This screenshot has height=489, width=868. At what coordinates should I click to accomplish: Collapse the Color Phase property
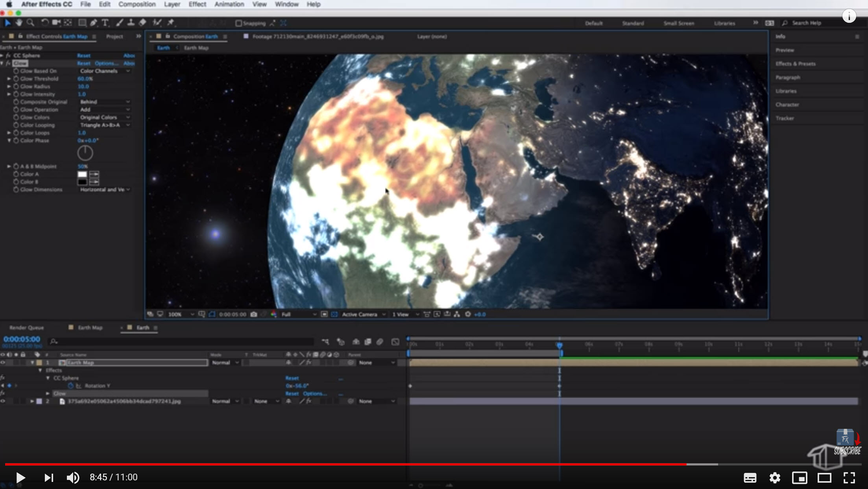(9, 140)
